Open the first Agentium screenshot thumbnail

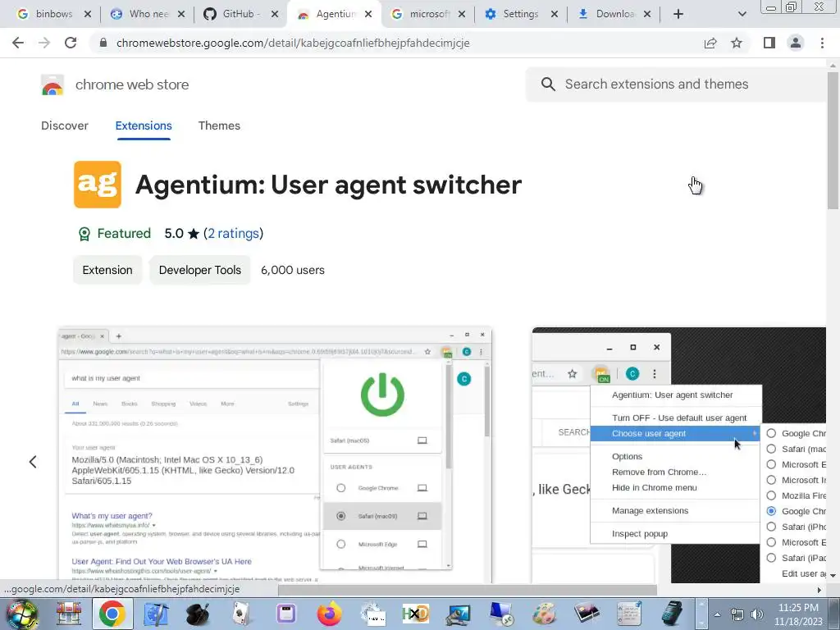coord(275,454)
